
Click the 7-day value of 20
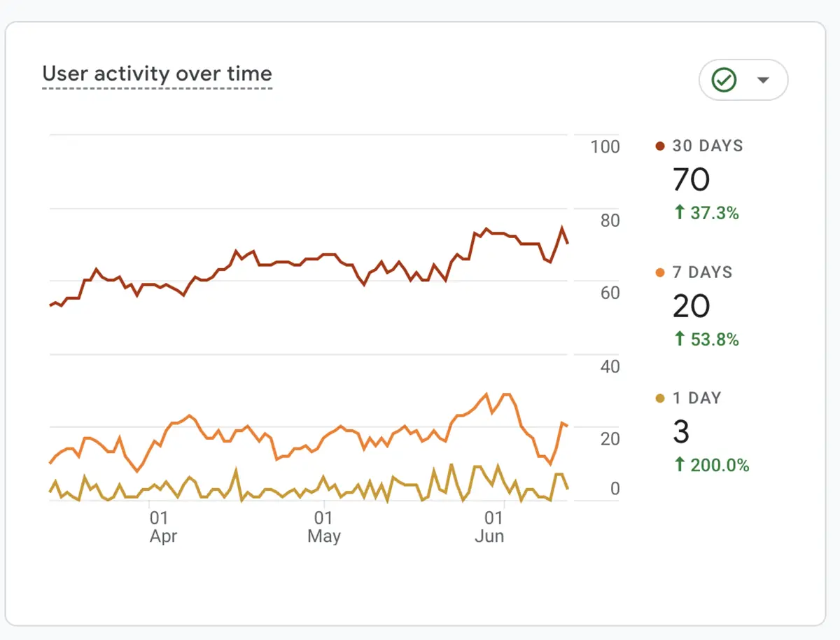point(691,306)
